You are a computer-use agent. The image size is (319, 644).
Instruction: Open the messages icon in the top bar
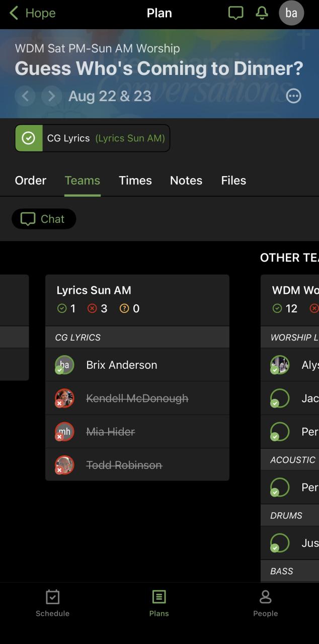point(235,13)
